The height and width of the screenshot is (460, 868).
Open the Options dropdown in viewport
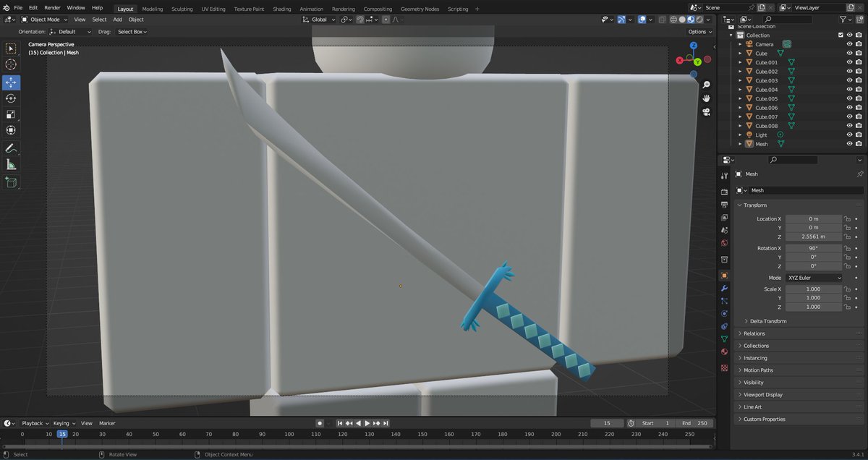click(700, 32)
